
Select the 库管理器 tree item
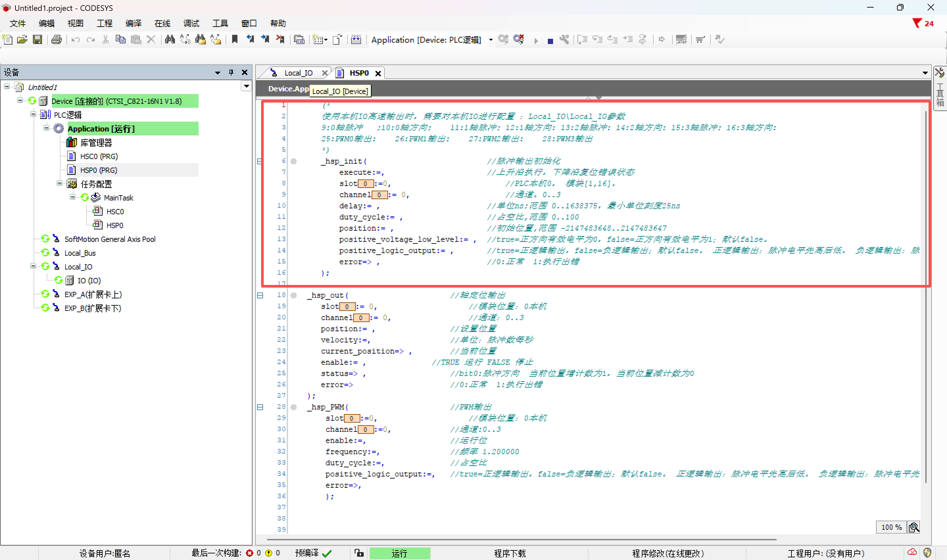[96, 143]
